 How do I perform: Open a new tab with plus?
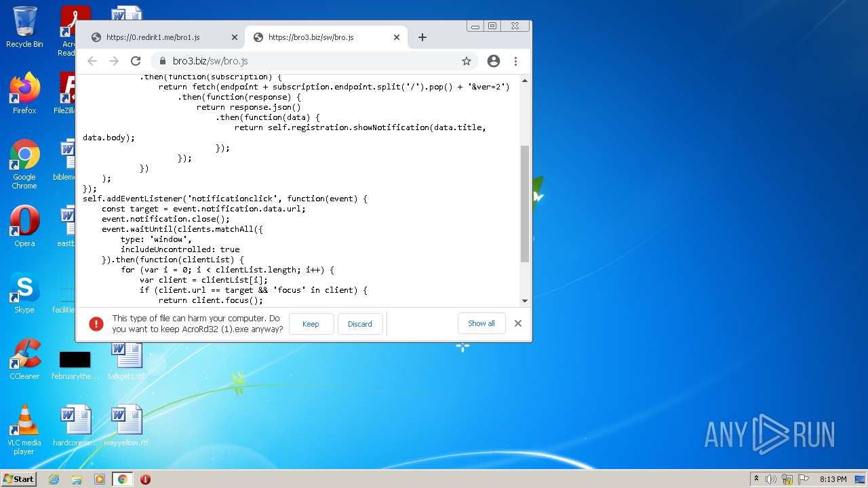[422, 37]
